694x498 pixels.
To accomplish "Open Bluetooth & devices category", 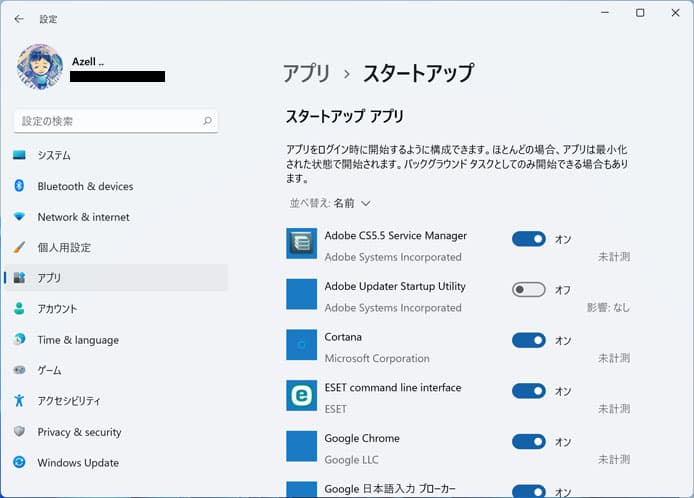I will coord(116,186).
